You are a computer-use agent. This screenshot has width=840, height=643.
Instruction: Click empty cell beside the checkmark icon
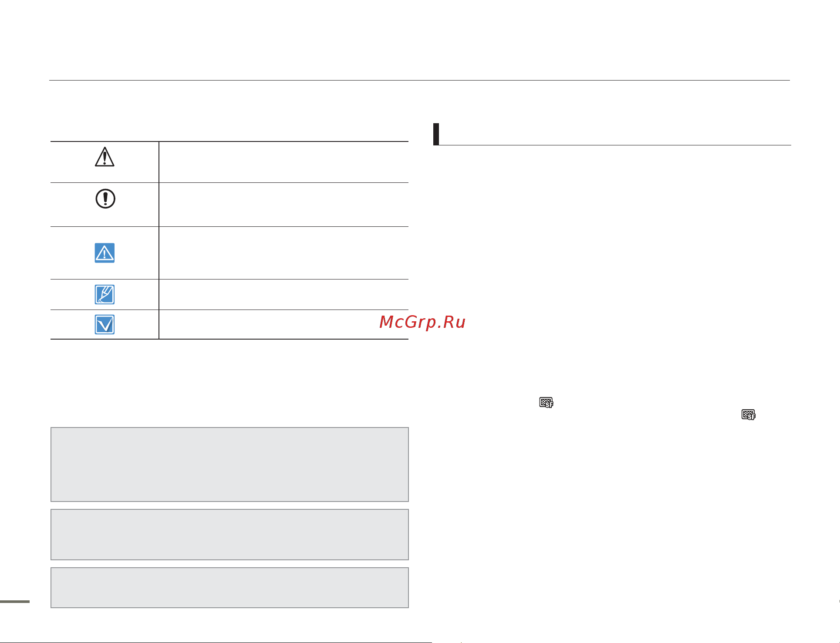click(284, 324)
